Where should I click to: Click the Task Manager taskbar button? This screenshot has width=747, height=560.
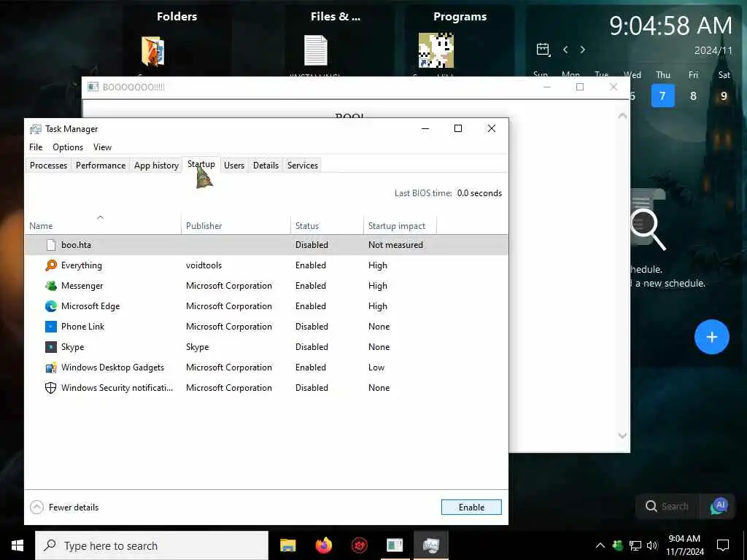tap(430, 545)
